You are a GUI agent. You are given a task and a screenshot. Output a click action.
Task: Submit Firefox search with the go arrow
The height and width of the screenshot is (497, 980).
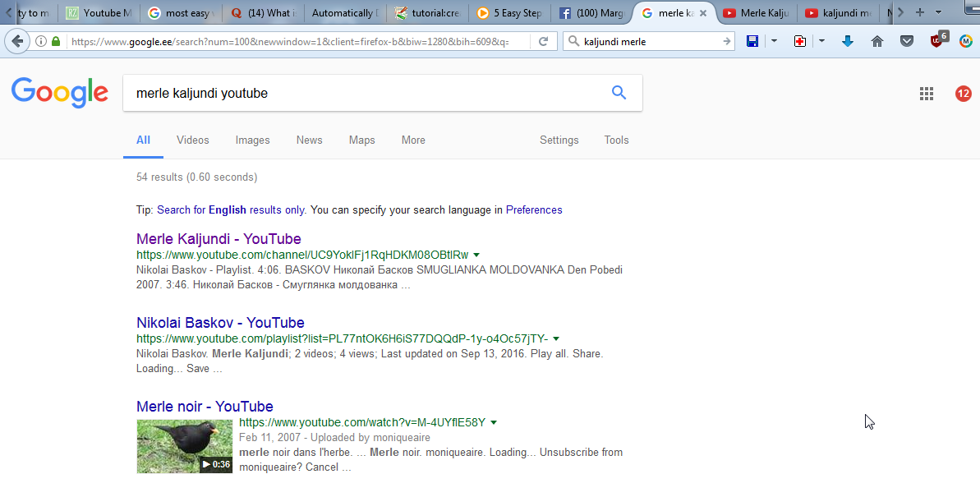726,41
